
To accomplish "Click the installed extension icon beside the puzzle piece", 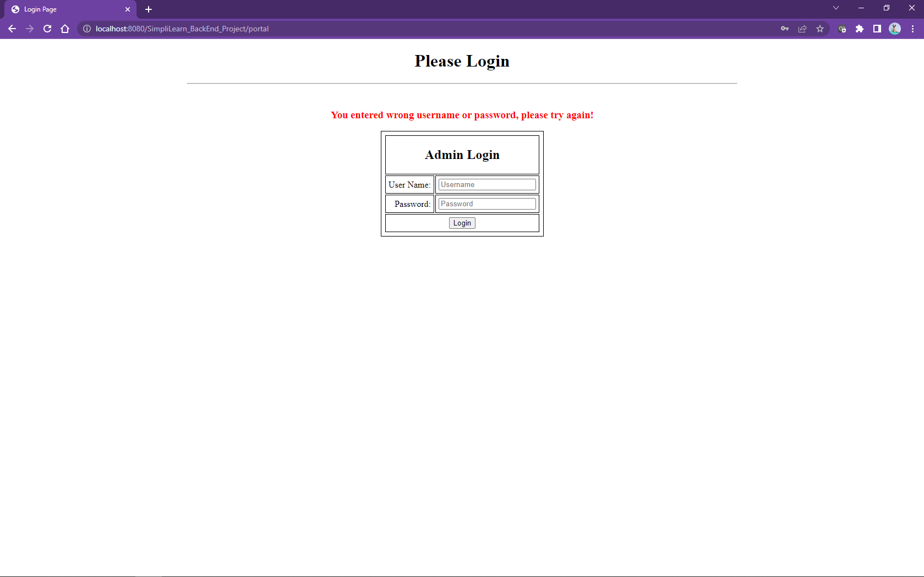I will (842, 29).
